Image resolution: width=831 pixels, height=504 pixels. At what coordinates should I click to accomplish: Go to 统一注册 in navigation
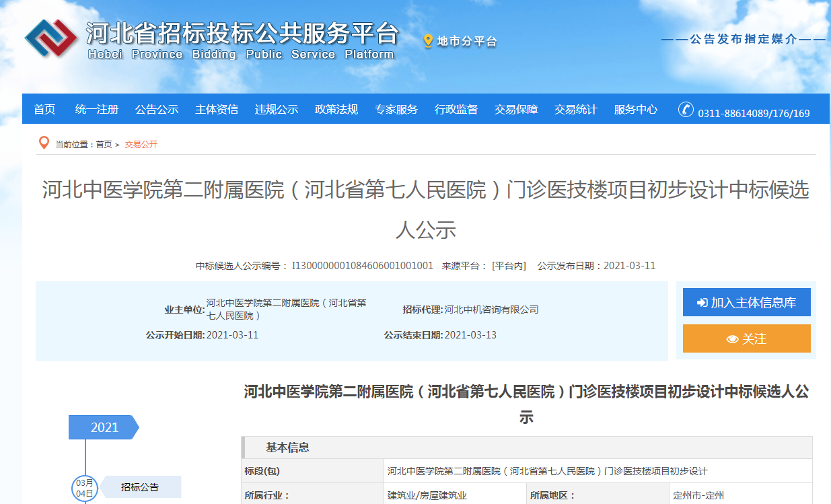(96, 110)
